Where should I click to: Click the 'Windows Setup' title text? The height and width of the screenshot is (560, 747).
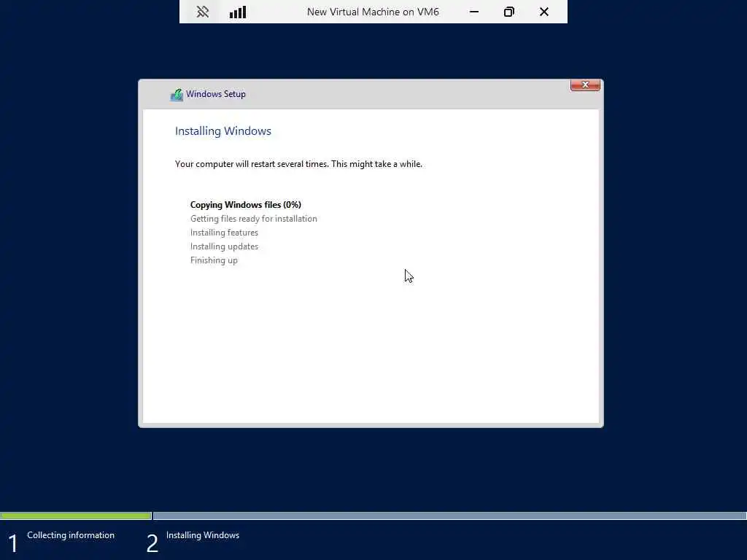(216, 94)
